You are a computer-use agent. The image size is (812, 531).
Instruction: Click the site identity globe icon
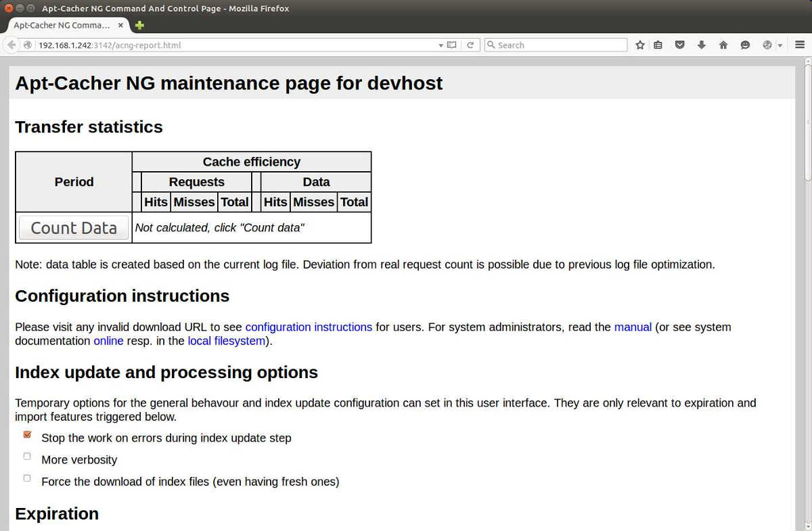click(x=28, y=45)
